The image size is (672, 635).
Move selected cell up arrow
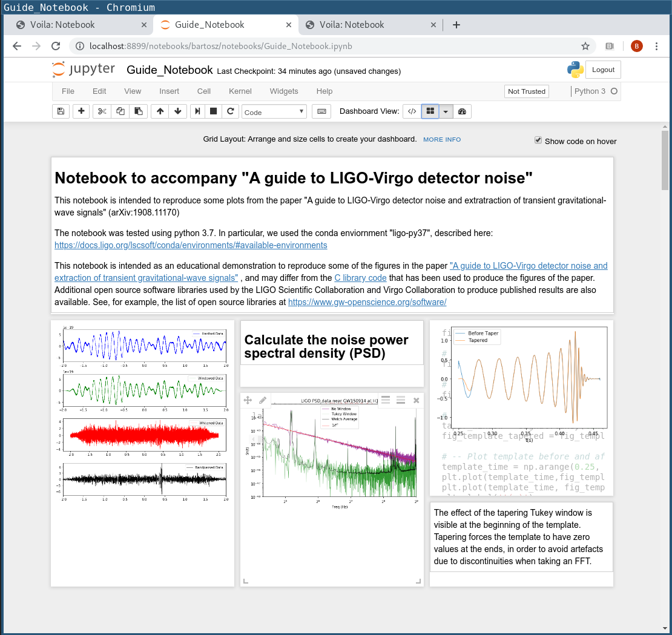pyautogui.click(x=160, y=111)
